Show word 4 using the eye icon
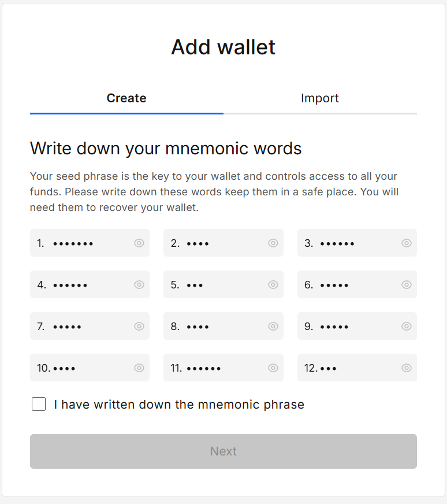This screenshot has width=447, height=504. pos(139,284)
